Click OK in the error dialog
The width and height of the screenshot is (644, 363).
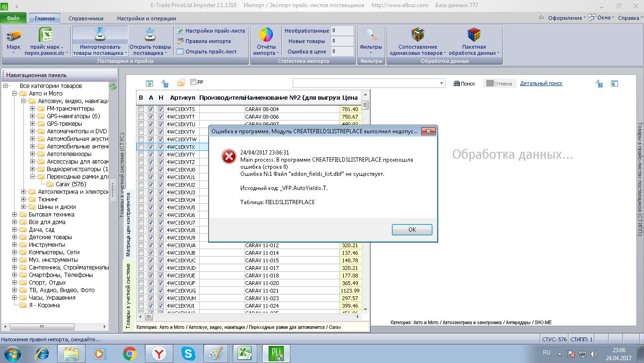[x=412, y=229]
